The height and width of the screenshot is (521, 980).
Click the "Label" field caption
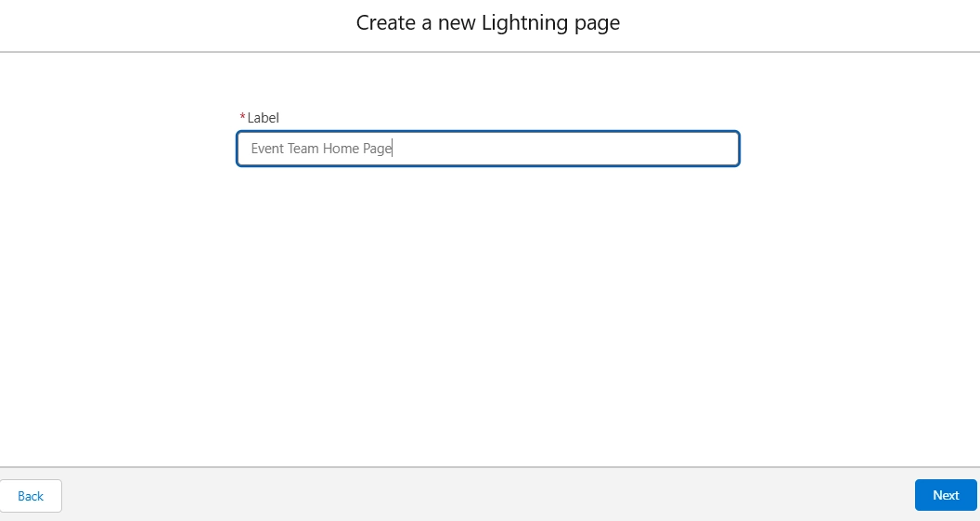(x=263, y=118)
